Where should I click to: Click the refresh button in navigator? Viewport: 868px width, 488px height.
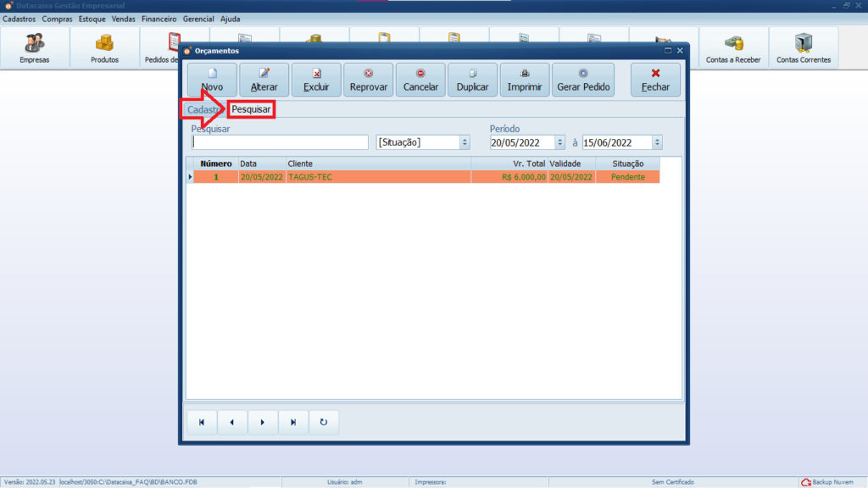(x=323, y=422)
